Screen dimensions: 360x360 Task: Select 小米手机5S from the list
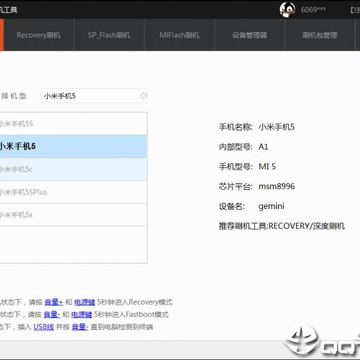coord(73,124)
